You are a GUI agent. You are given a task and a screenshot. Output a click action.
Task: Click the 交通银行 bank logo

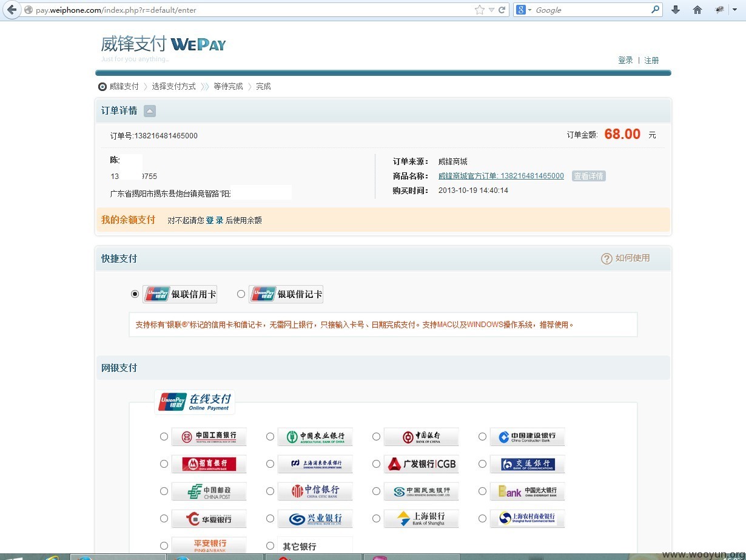[528, 464]
